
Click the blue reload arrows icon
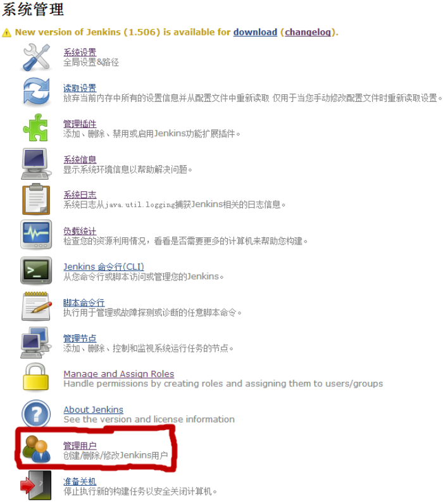pyautogui.click(x=36, y=92)
